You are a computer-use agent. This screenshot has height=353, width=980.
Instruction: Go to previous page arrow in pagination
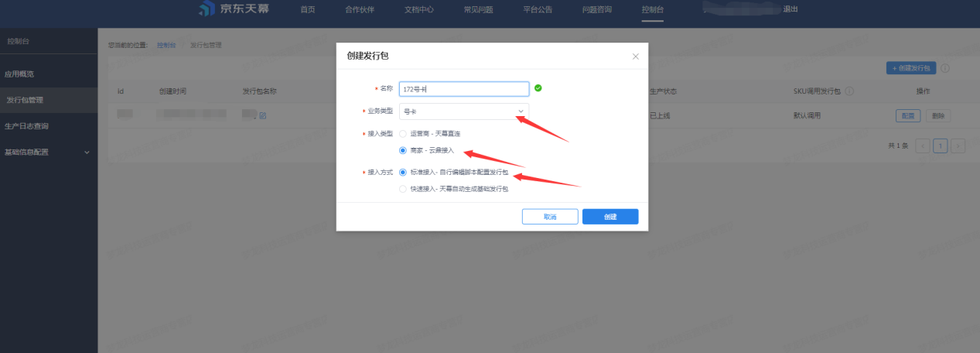click(x=922, y=146)
